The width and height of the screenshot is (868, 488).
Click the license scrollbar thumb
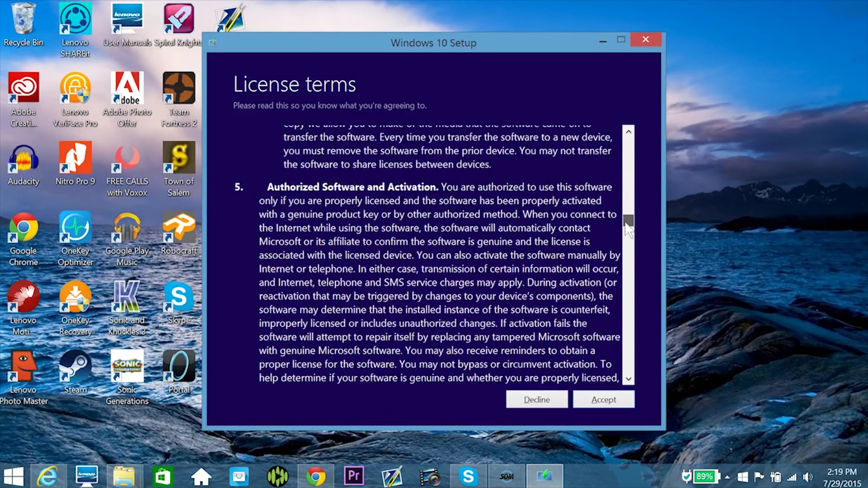pos(628,220)
